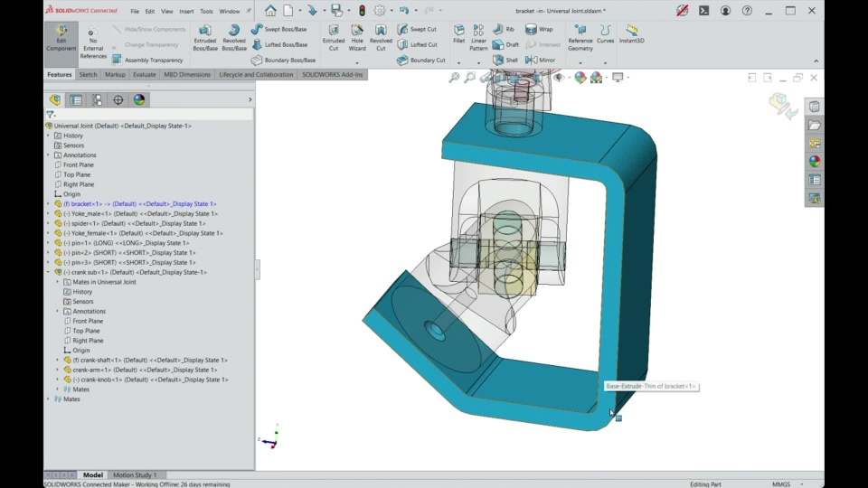Select the Boundary Cut tool
Screen dimensions: 868x488
(421, 60)
